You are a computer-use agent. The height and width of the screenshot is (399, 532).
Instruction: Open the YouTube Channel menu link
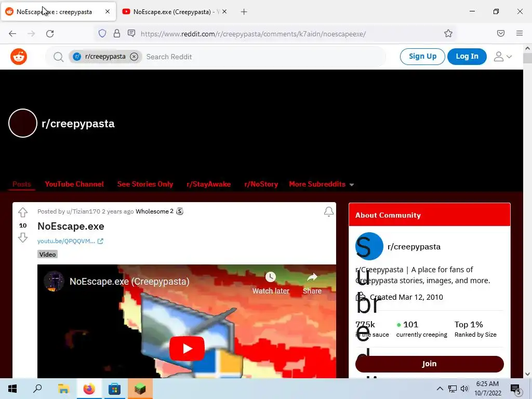pyautogui.click(x=74, y=184)
